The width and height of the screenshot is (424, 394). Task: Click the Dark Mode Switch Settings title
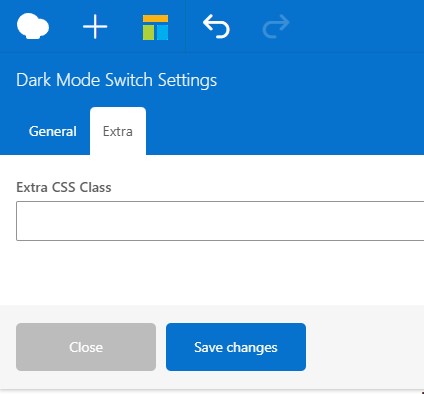tap(116, 80)
